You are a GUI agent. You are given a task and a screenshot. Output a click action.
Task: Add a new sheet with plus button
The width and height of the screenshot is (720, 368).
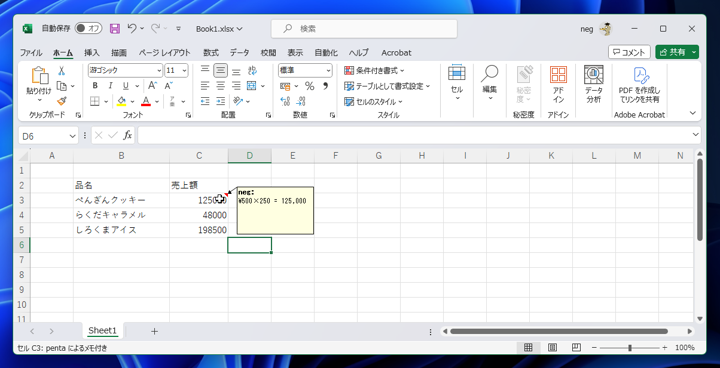tap(155, 331)
